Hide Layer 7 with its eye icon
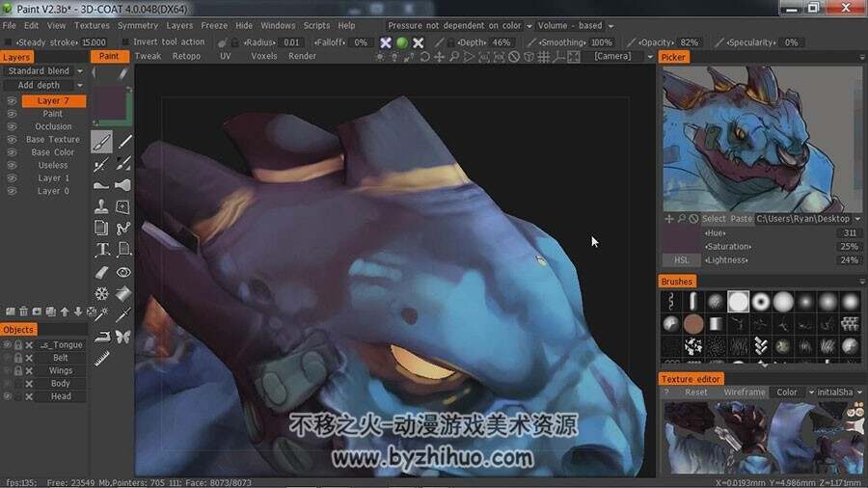 (11, 100)
